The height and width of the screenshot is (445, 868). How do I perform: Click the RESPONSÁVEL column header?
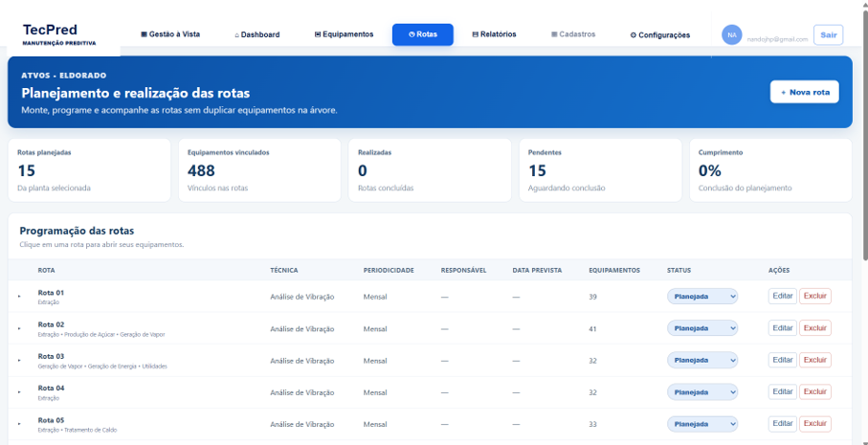coord(463,270)
